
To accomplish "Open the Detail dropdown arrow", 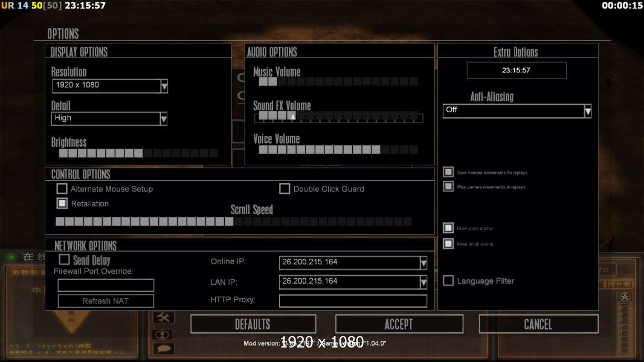I will pos(164,119).
